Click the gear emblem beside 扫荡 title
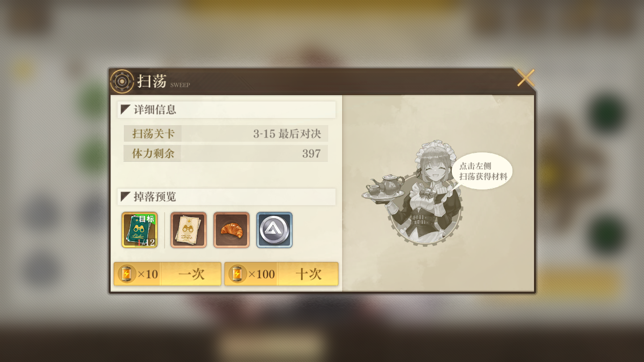 click(122, 81)
